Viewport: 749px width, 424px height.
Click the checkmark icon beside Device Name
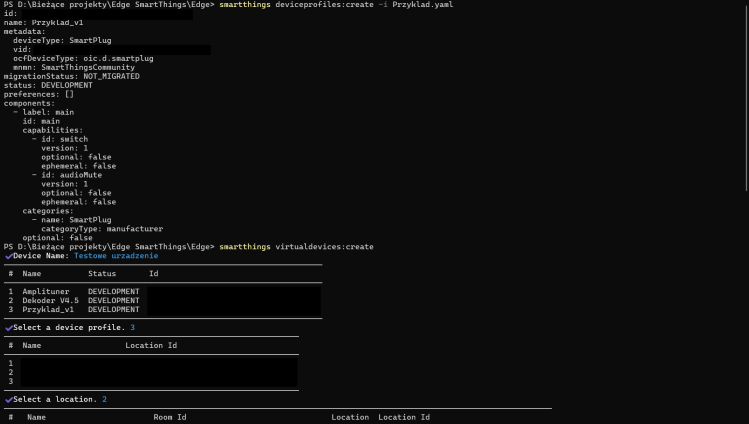tap(8, 256)
